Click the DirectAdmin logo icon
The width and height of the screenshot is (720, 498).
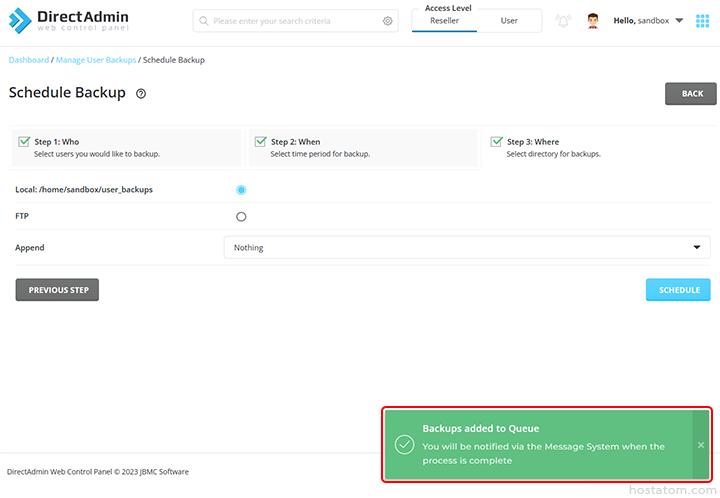pos(19,20)
